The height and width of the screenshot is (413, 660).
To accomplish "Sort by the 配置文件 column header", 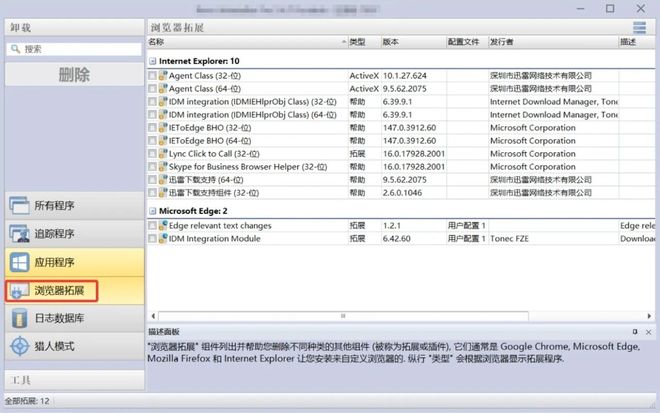I will 467,42.
